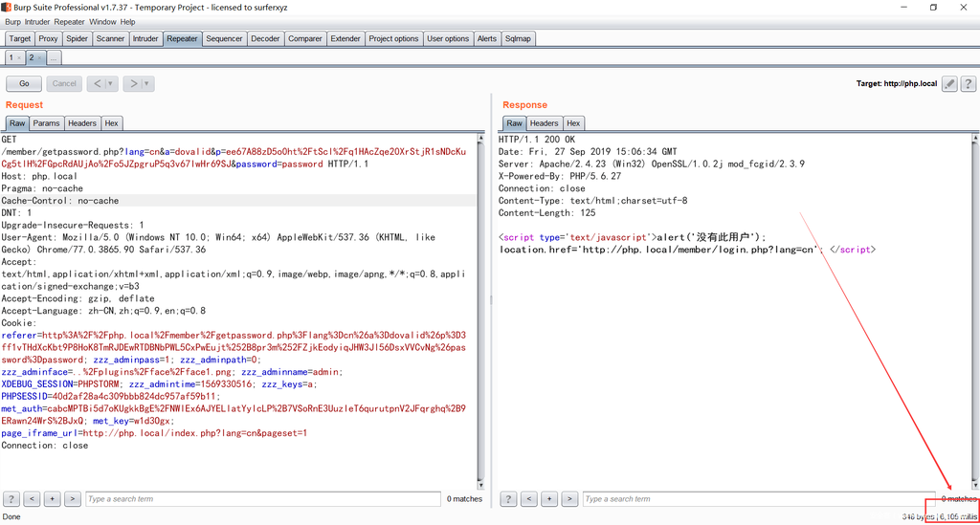Click the response pane vertical scrollbar
This screenshot has height=525, width=980.
click(x=975, y=311)
